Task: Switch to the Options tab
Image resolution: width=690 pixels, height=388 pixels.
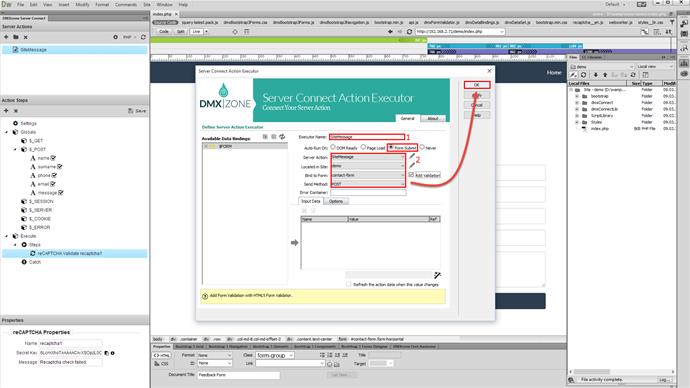Action: click(x=336, y=201)
